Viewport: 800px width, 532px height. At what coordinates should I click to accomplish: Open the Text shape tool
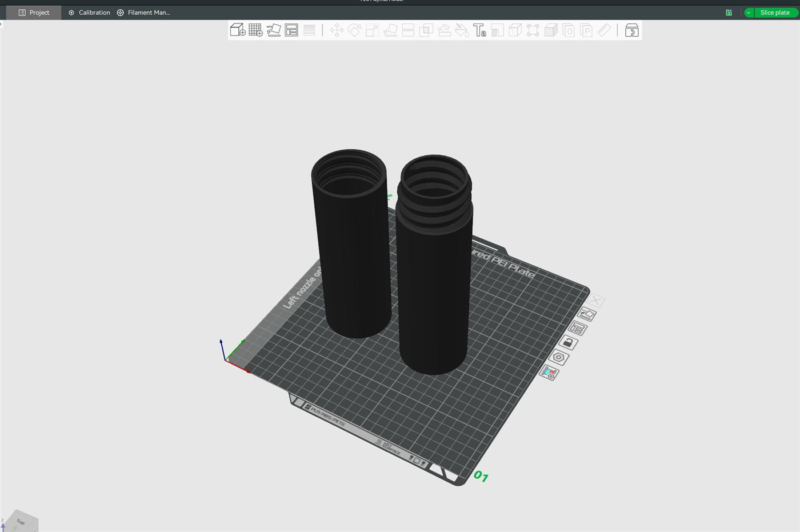pos(479,30)
